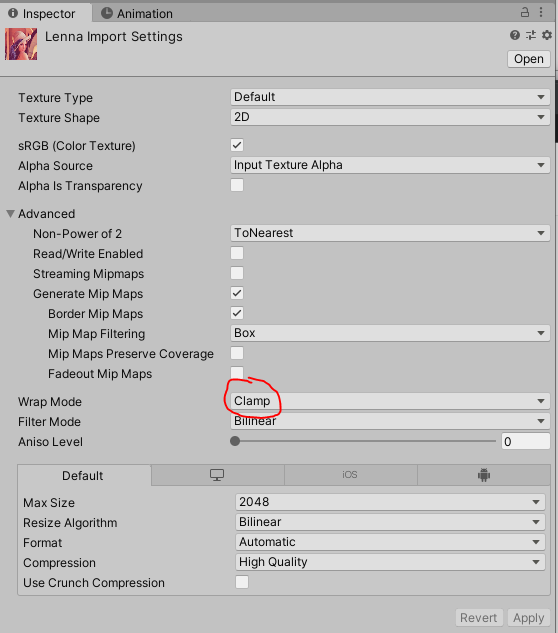Viewport: 558px width, 633px height.
Task: Open the Non-Power of 2 dropdown
Action: point(390,233)
